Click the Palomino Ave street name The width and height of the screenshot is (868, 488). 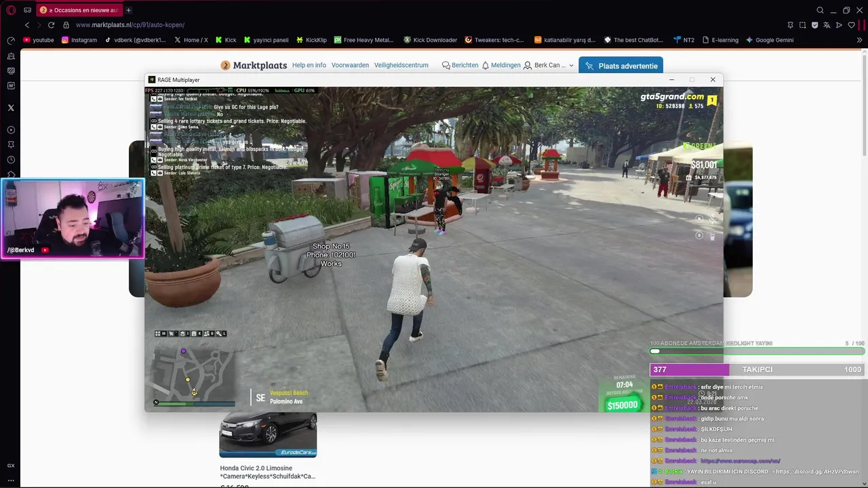click(x=286, y=401)
